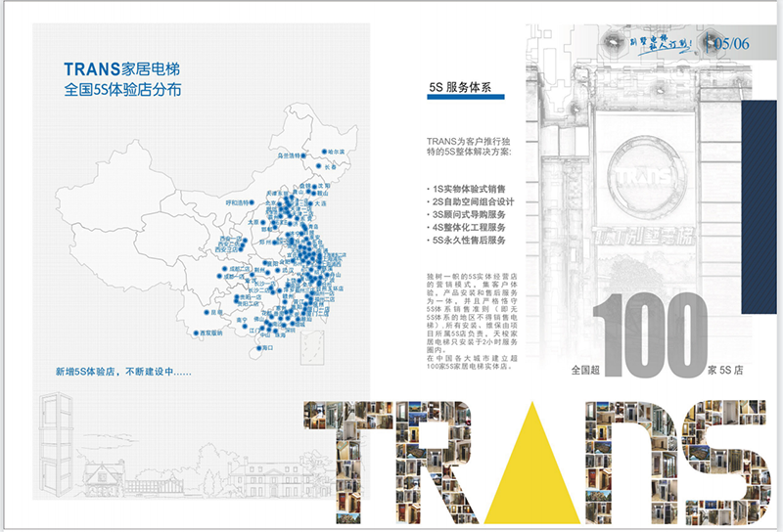Viewport: 783px width, 532px height.
Task: Click the '西安一店' map label
Action: (x=231, y=239)
